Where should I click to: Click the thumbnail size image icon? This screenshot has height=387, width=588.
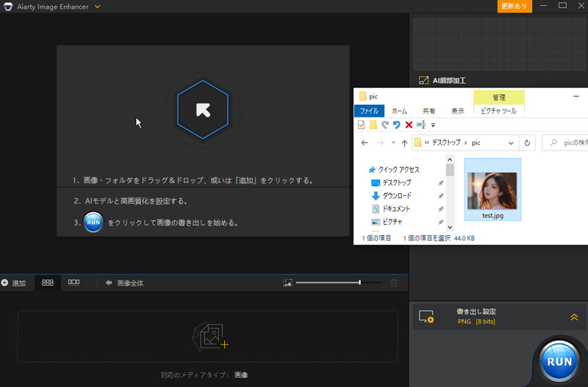coord(287,283)
